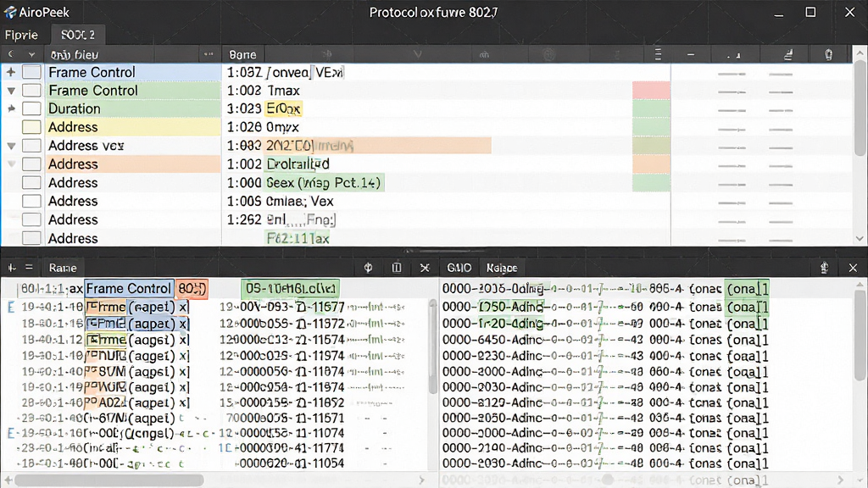This screenshot has height=488, width=868.
Task: Select the value '1:002 Tmax'
Action: point(264,90)
